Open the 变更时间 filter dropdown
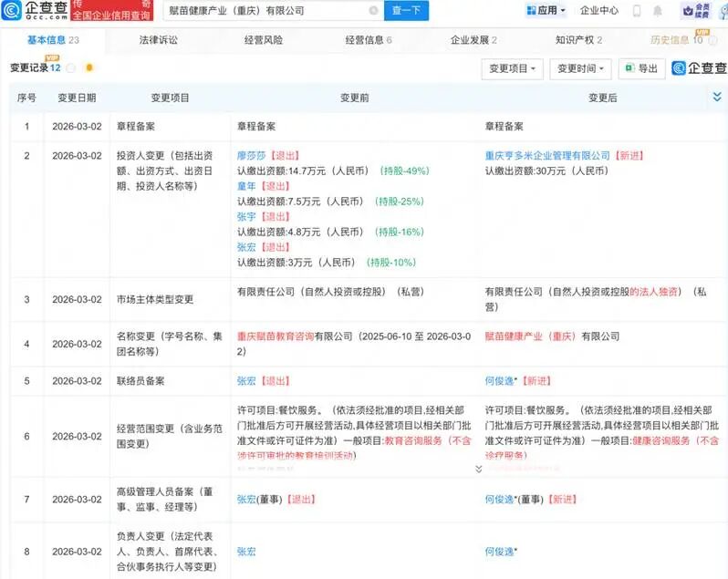Screen dimensions: 728x579 click(580, 68)
